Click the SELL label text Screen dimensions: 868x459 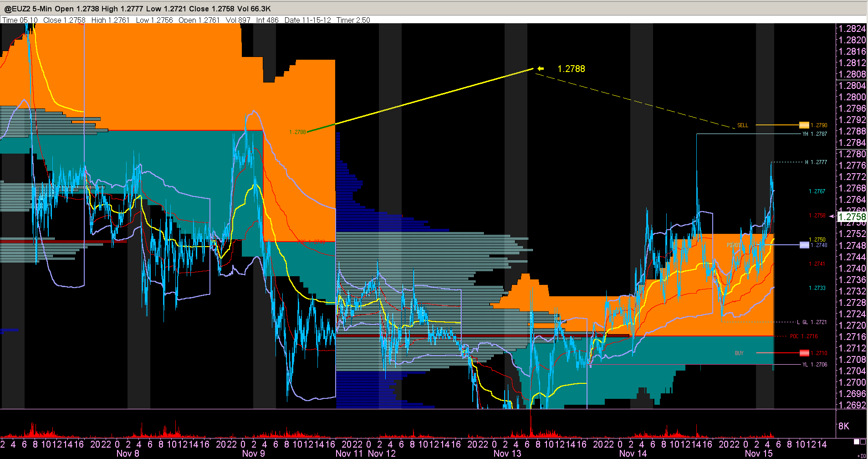[x=742, y=125]
